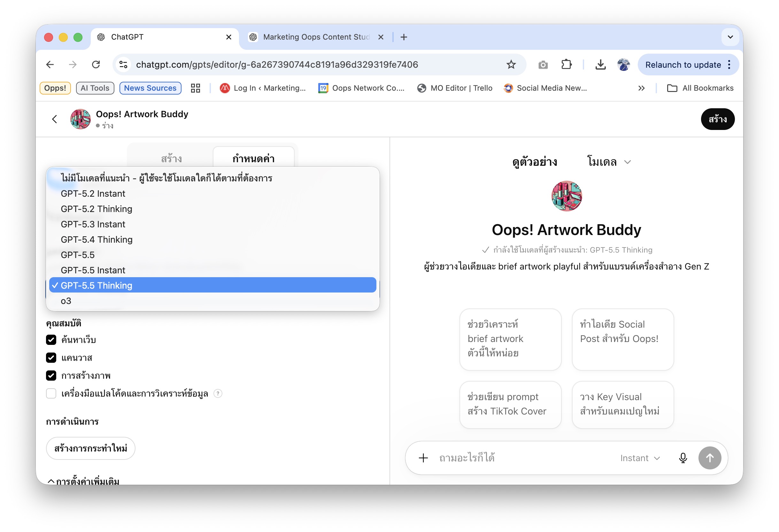Switch to the Marketing Oops Content Studio tab
Screen dimensions: 779x532
pos(316,37)
